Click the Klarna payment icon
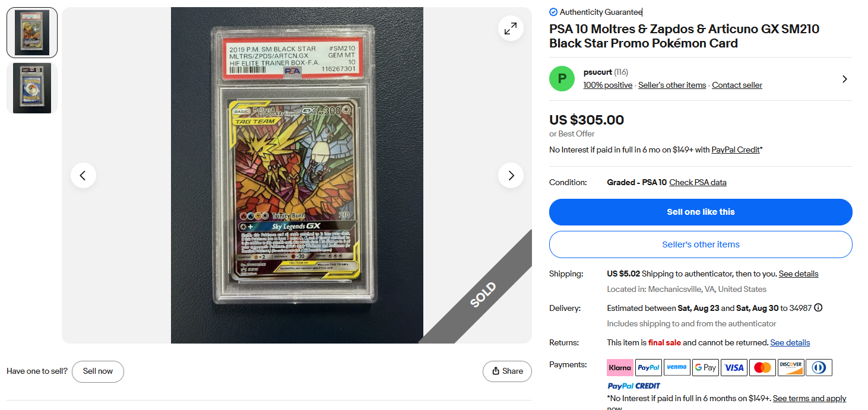868x410 pixels. (620, 368)
